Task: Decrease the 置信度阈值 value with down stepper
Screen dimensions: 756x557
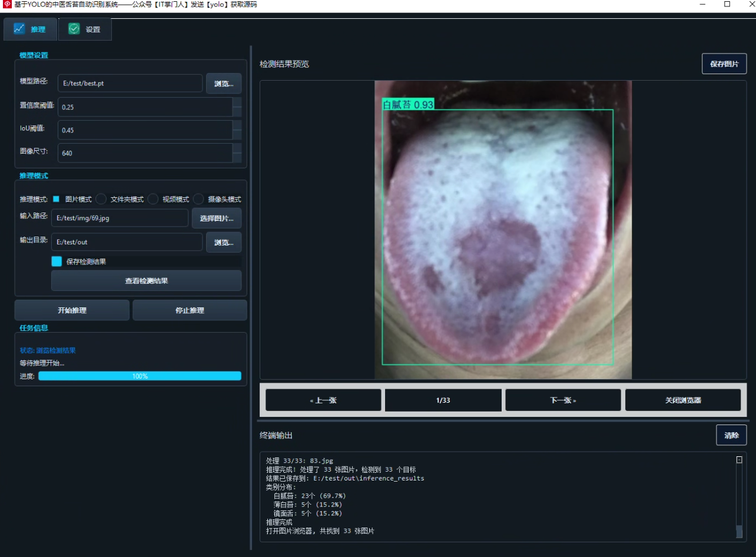Action: (x=237, y=112)
